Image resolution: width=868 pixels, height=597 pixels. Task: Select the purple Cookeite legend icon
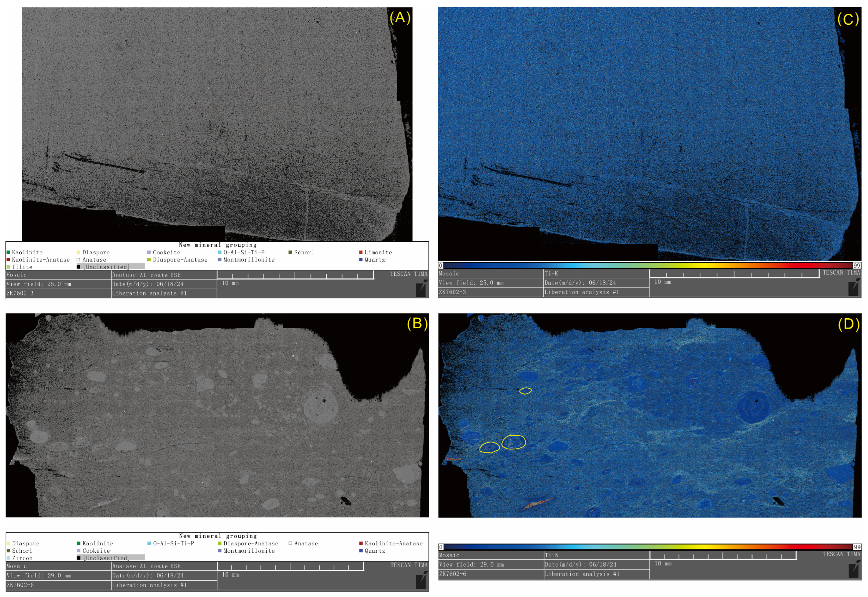(150, 252)
